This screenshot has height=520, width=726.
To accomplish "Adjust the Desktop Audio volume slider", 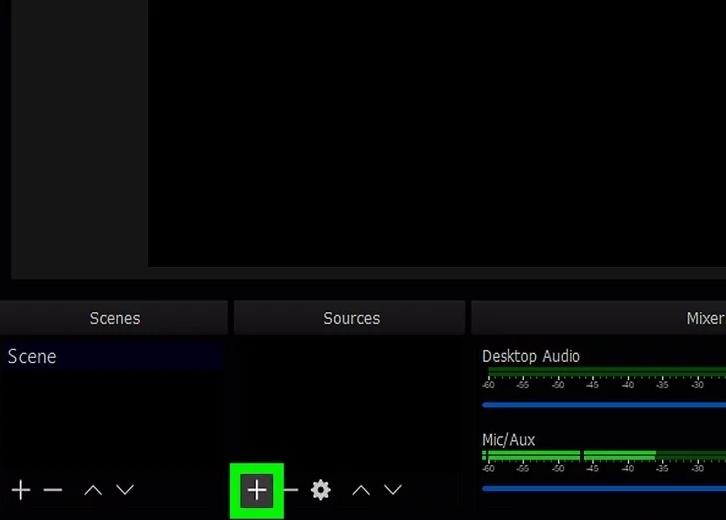I will 604,405.
